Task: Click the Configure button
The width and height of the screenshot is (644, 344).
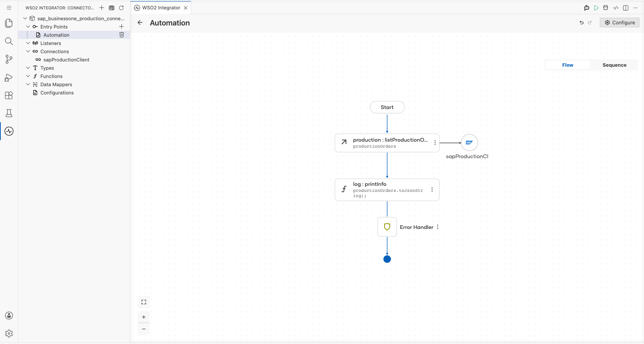Action: coord(620,22)
